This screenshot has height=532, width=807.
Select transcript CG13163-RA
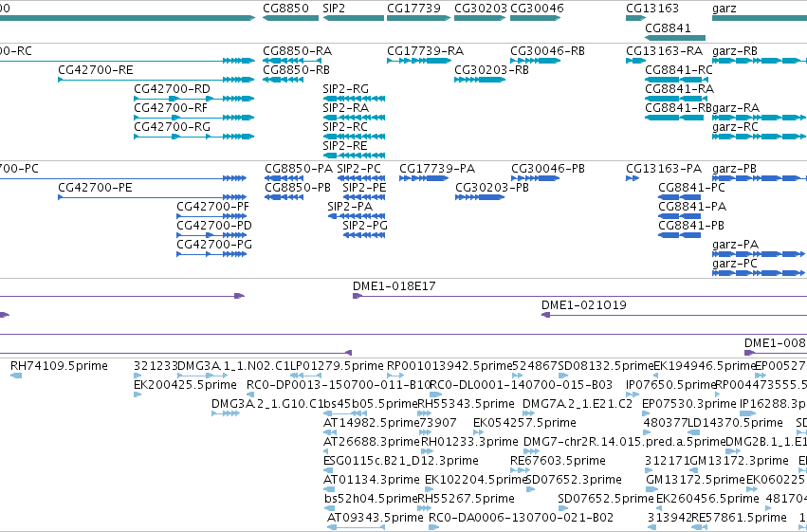point(635,61)
